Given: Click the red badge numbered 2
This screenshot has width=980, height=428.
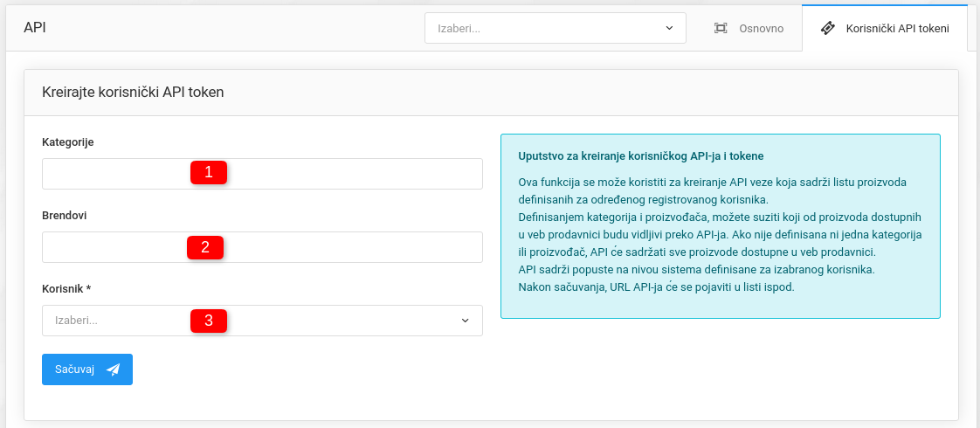Looking at the screenshot, I should tap(205, 247).
